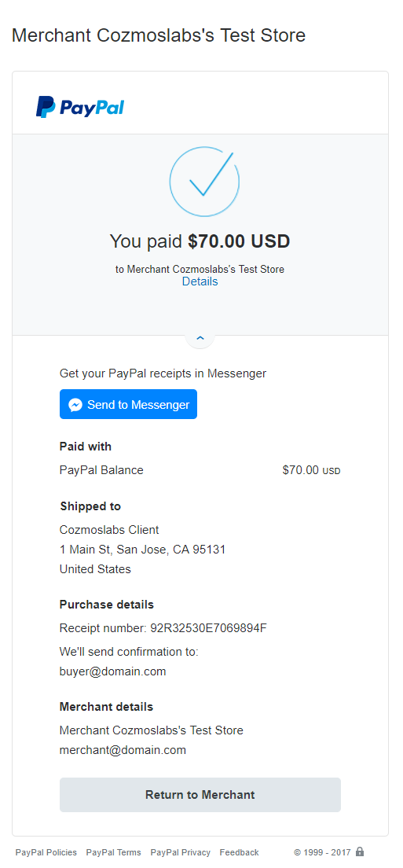Click the padlock icon in footer

click(360, 851)
